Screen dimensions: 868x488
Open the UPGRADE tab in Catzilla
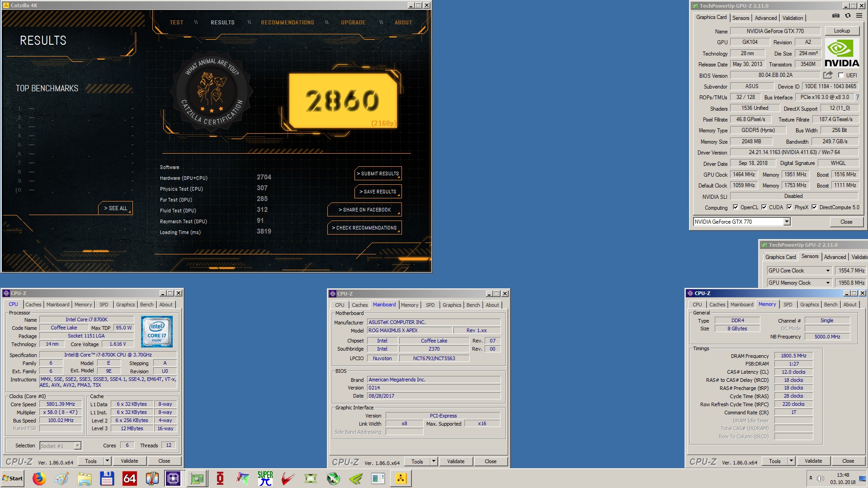pos(353,23)
